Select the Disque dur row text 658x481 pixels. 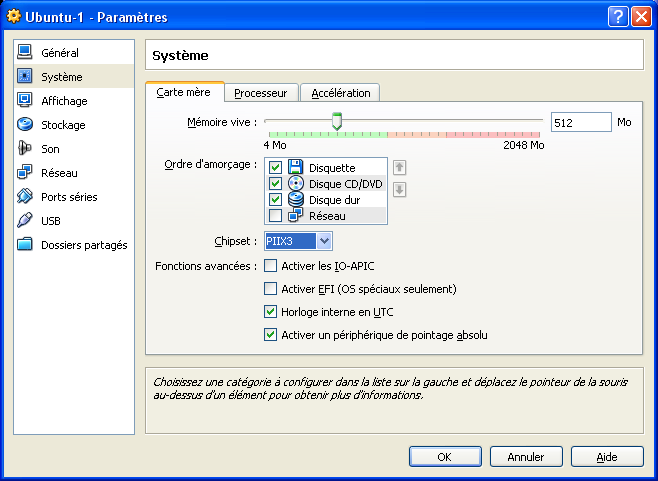tap(334, 200)
